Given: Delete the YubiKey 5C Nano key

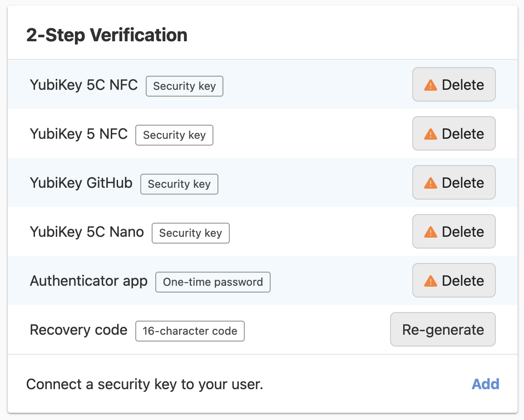Looking at the screenshot, I should tap(454, 232).
